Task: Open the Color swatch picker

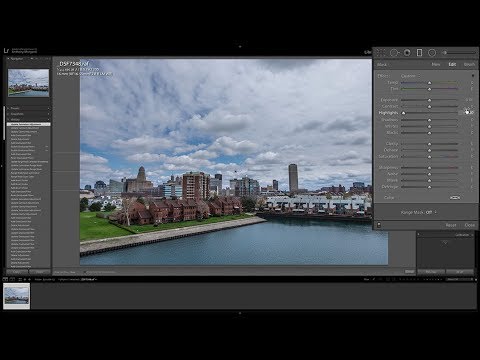Action: [455, 198]
